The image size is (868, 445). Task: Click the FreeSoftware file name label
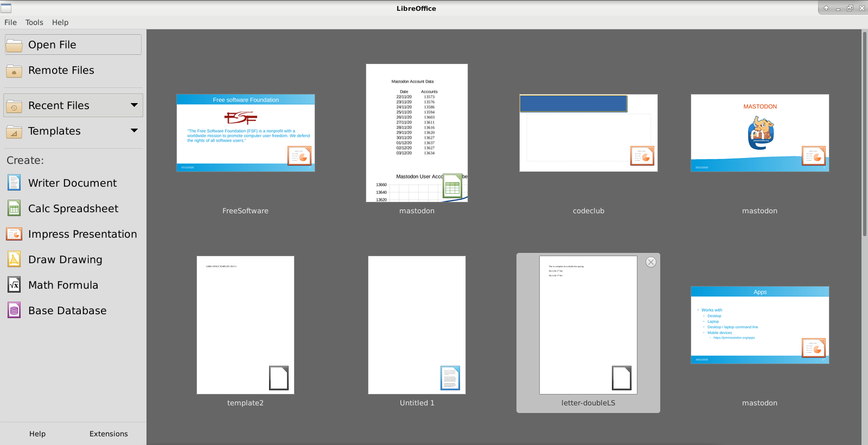[245, 211]
